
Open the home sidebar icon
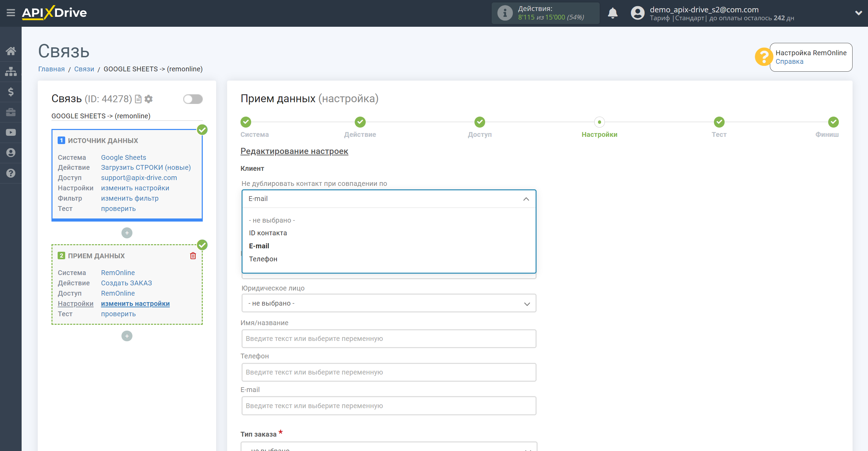pyautogui.click(x=11, y=51)
